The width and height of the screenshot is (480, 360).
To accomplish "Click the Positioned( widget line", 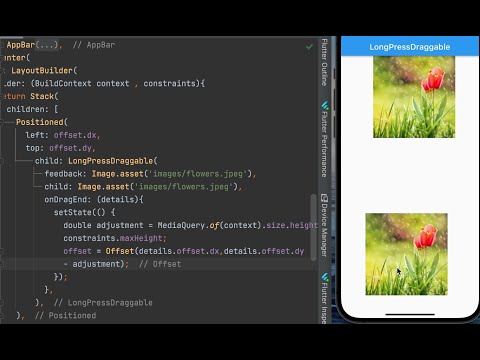I will [x=42, y=122].
